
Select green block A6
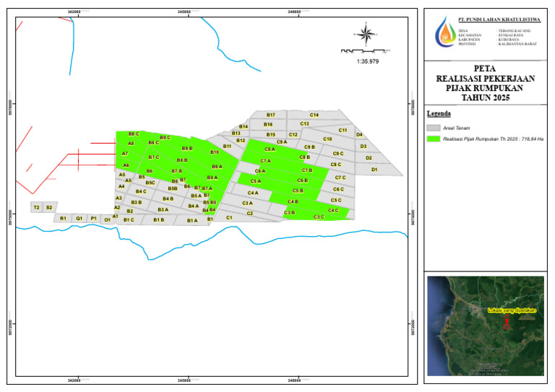126,165
